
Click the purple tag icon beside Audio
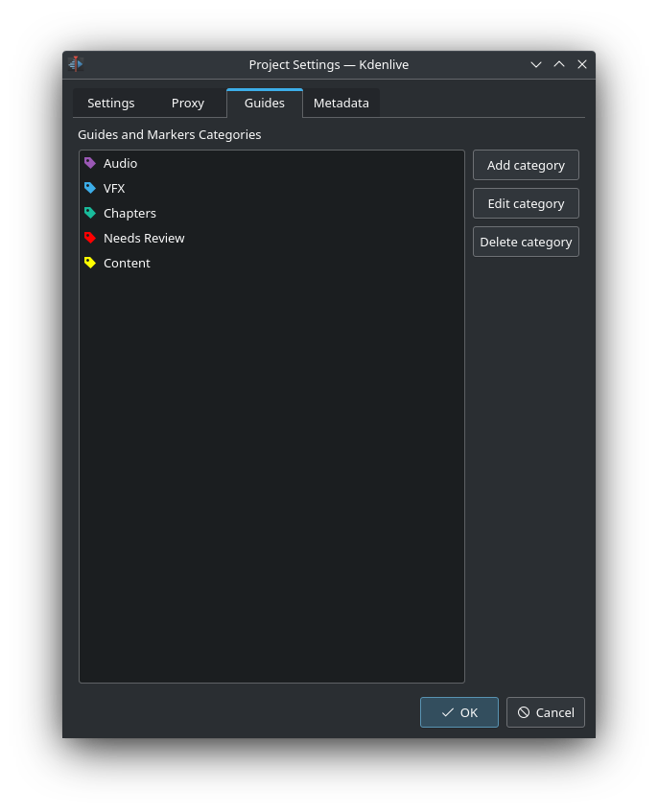tap(90, 163)
